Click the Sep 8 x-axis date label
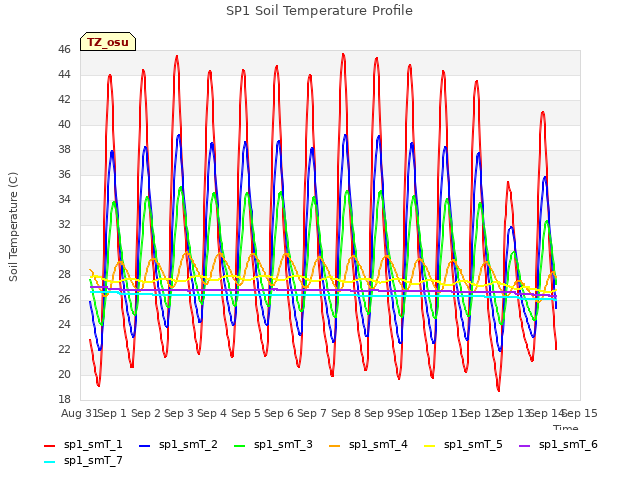Image resolution: width=640 pixels, height=480 pixels. click(x=346, y=413)
